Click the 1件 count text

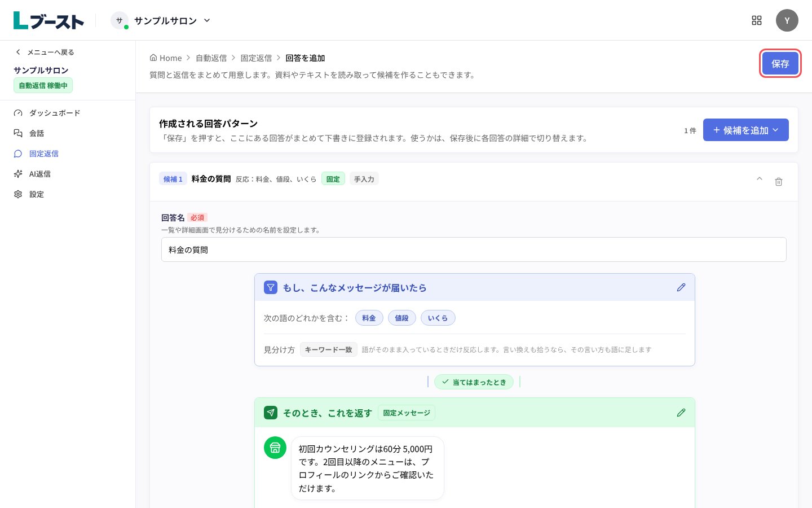[x=690, y=130]
